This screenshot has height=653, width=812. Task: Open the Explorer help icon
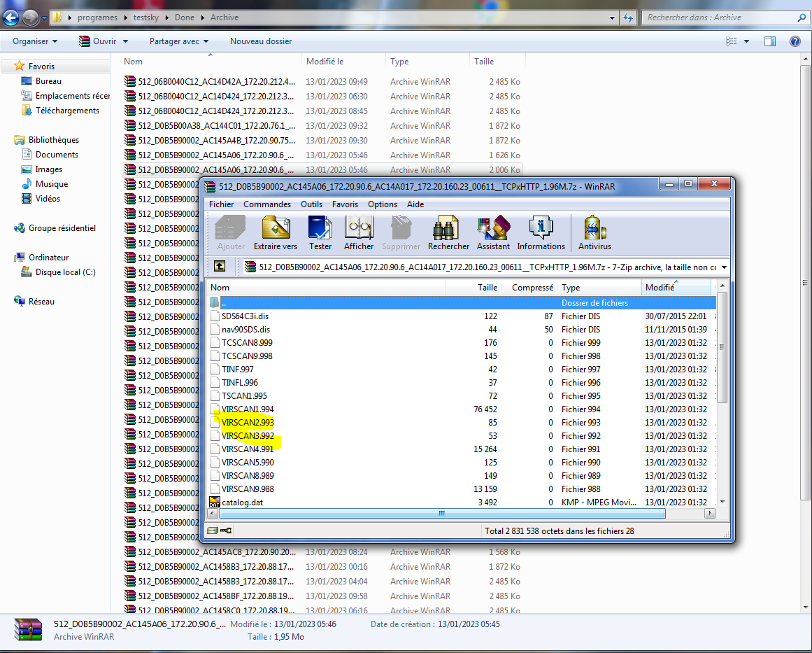[x=795, y=41]
